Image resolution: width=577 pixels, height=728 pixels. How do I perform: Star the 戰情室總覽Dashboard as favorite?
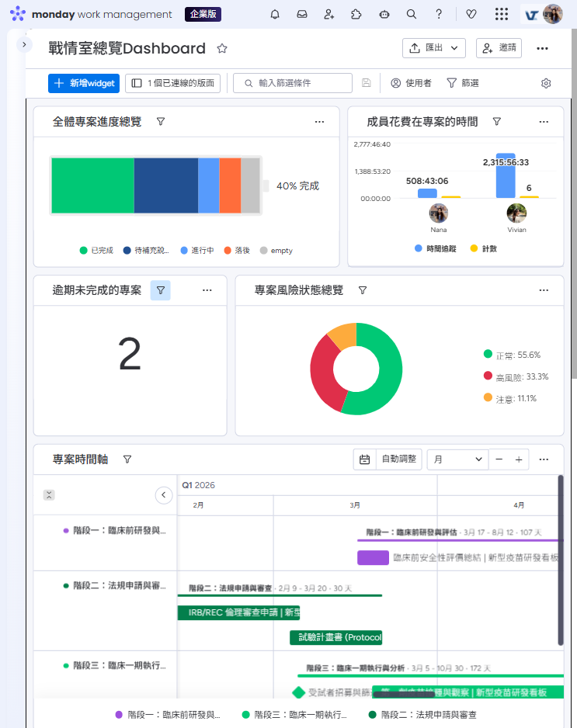[x=222, y=48]
